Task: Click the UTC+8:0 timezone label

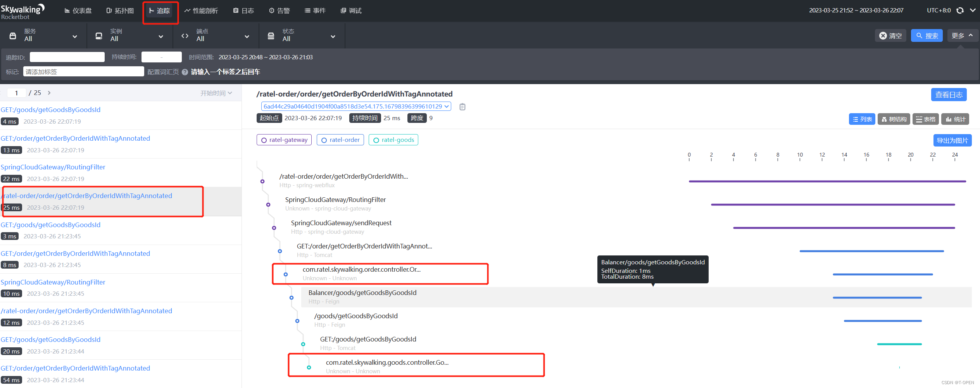Action: coord(939,10)
